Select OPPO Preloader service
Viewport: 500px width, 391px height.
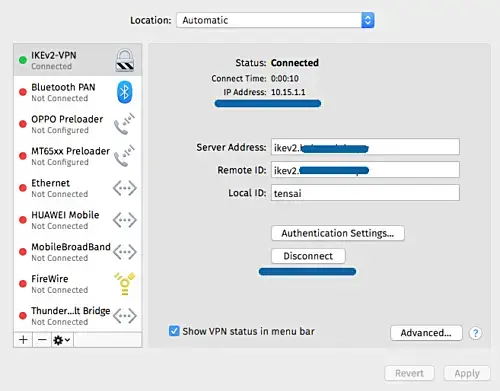click(78, 124)
